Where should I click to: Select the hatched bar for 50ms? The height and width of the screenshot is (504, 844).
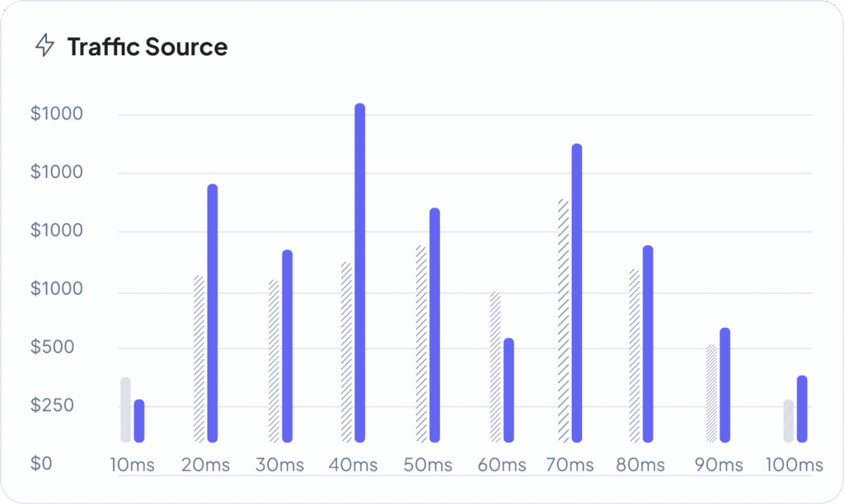421,343
